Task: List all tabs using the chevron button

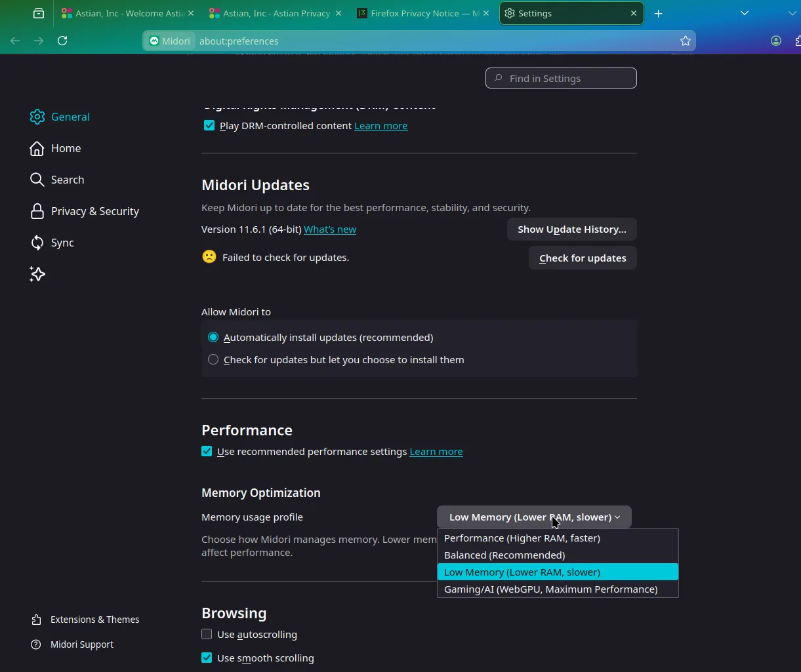Action: 745,13
